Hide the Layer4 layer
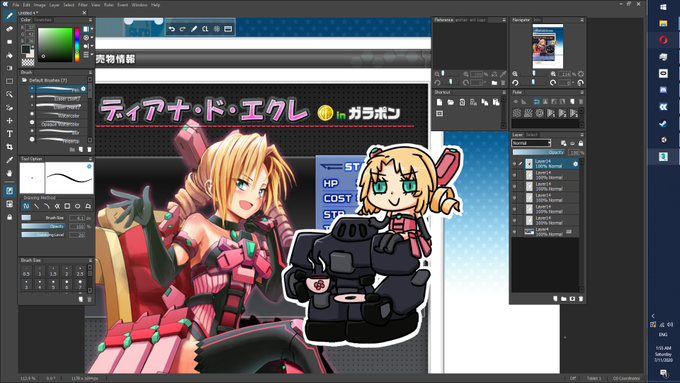Viewport: 680px width, 383px height. (x=514, y=232)
